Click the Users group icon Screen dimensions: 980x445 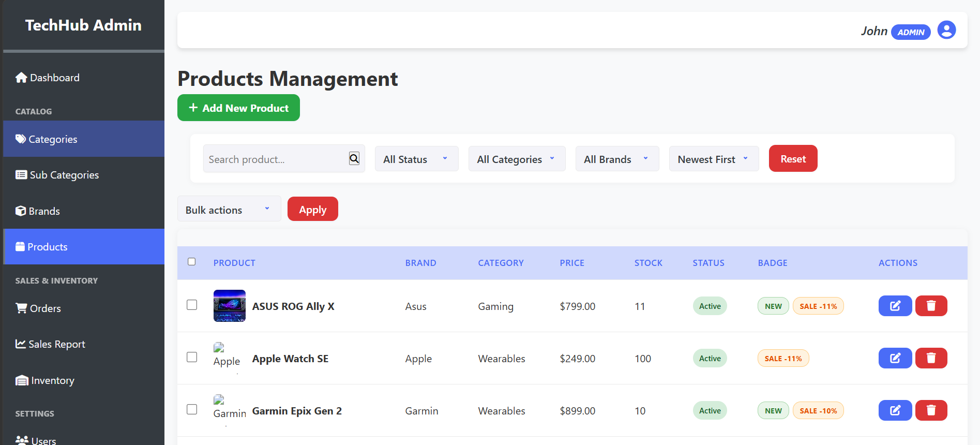pos(22,440)
